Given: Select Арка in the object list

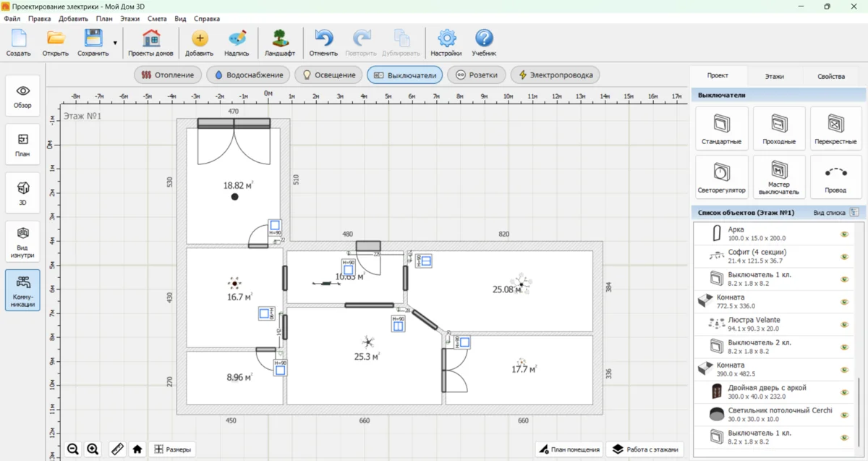Looking at the screenshot, I should (x=772, y=234).
